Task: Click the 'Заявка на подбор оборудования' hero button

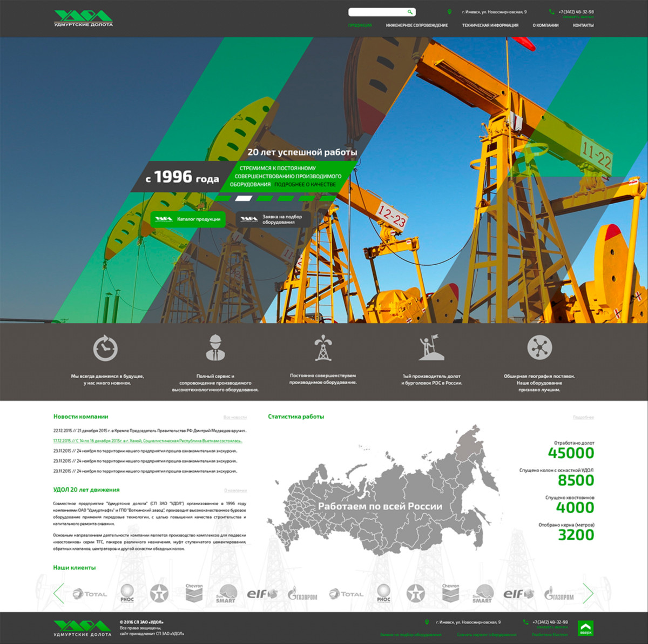Action: coord(273,219)
